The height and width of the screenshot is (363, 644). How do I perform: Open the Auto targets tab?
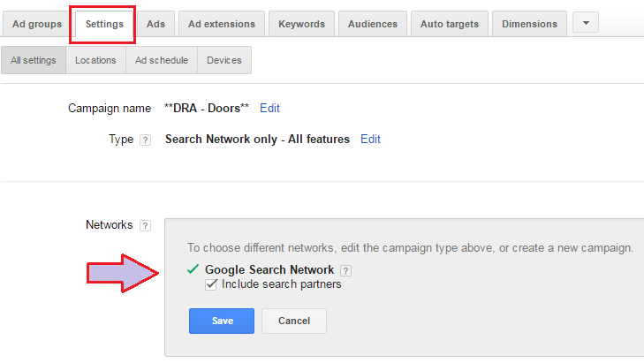coord(450,24)
